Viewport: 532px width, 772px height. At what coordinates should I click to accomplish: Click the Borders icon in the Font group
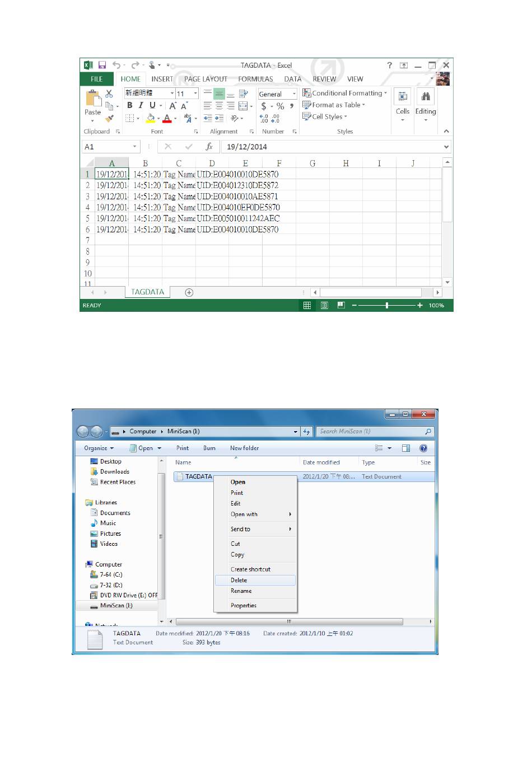pyautogui.click(x=130, y=118)
